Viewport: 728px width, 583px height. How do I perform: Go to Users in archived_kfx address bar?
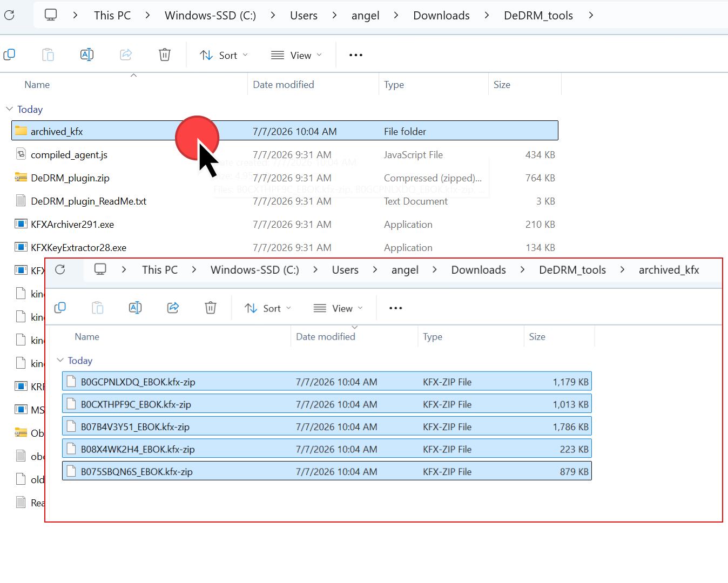coord(345,269)
